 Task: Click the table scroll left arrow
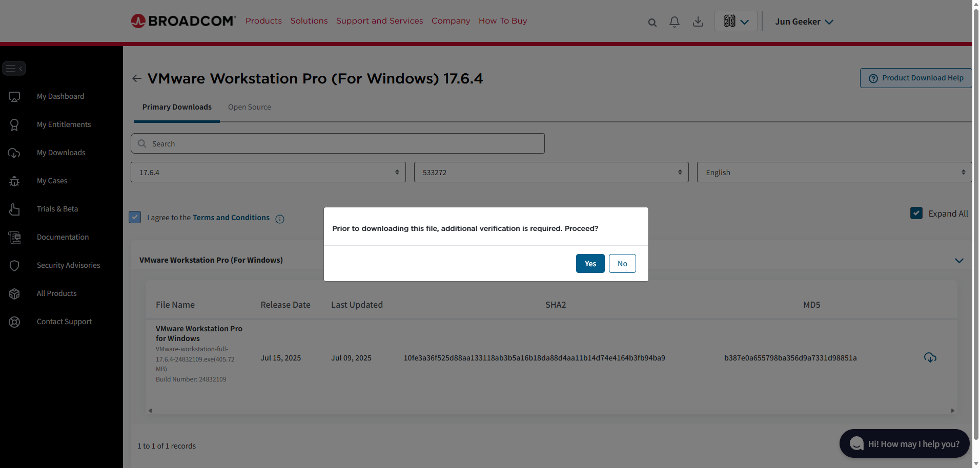coord(150,411)
